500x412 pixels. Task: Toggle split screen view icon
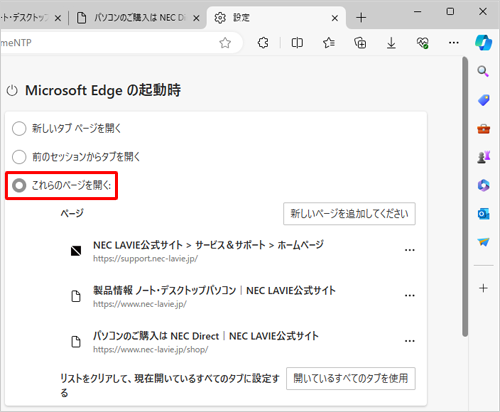point(297,43)
